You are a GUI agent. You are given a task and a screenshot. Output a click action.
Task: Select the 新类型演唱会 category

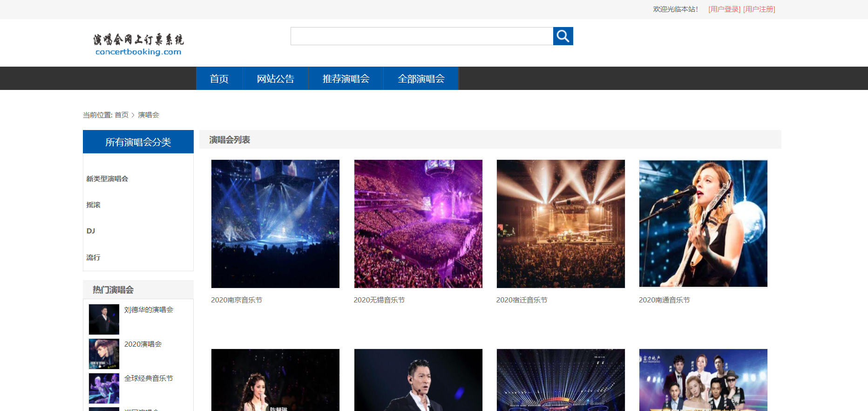pos(107,179)
